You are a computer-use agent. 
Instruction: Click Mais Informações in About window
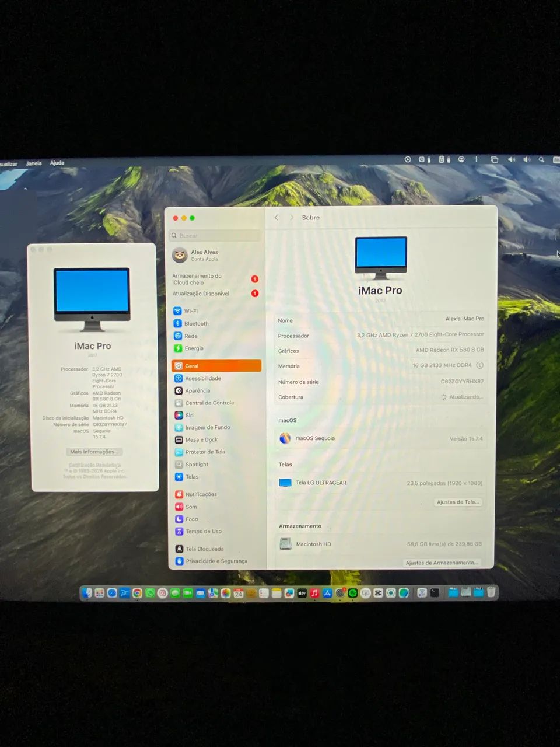[94, 451]
